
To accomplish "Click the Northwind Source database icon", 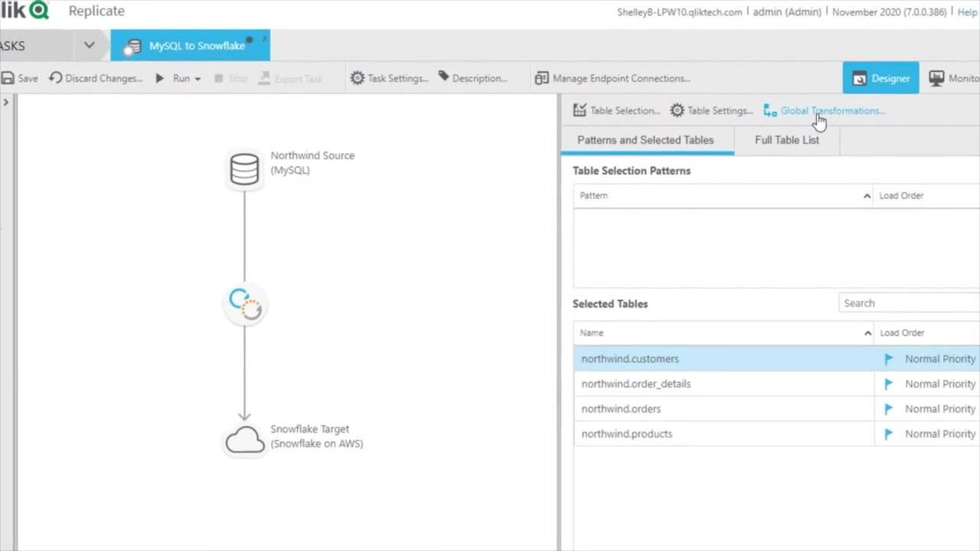I will (244, 169).
